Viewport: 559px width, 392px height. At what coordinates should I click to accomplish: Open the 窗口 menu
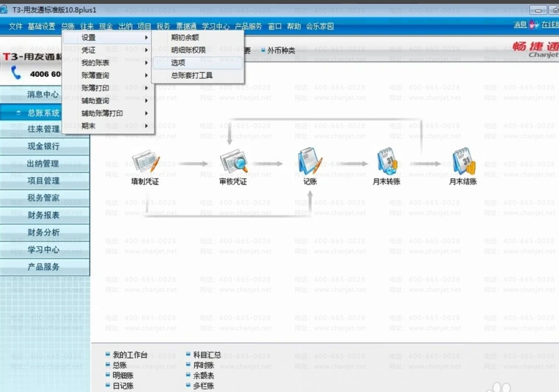275,26
